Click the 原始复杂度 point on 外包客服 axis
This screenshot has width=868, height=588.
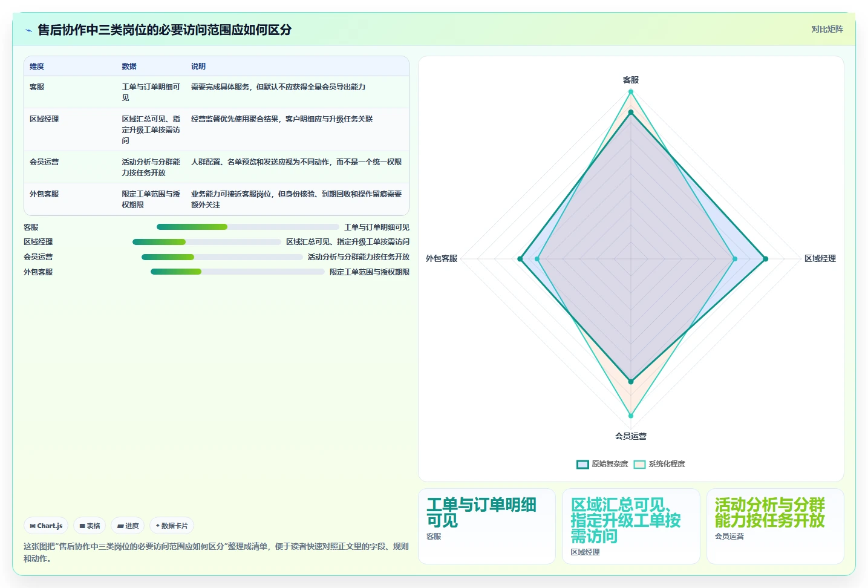tap(520, 259)
